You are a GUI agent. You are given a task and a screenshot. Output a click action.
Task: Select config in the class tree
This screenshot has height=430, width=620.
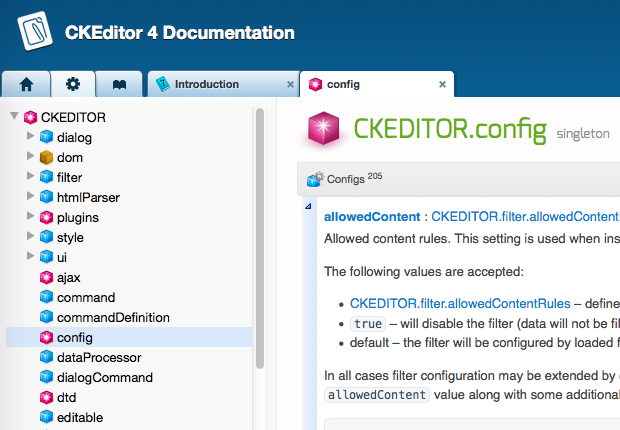(129, 337)
